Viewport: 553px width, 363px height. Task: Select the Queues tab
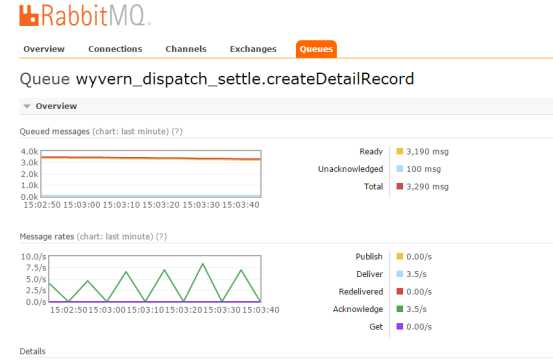tap(316, 49)
